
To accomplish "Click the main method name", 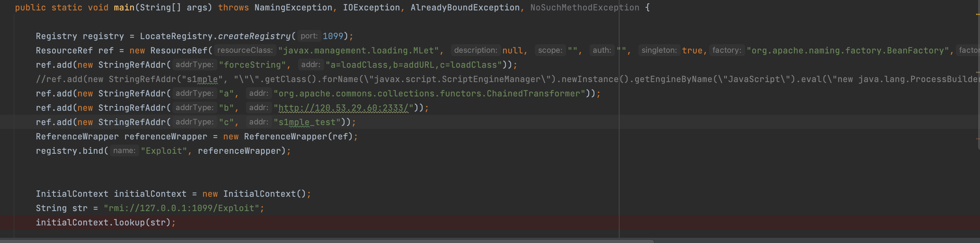I will pos(124,7).
